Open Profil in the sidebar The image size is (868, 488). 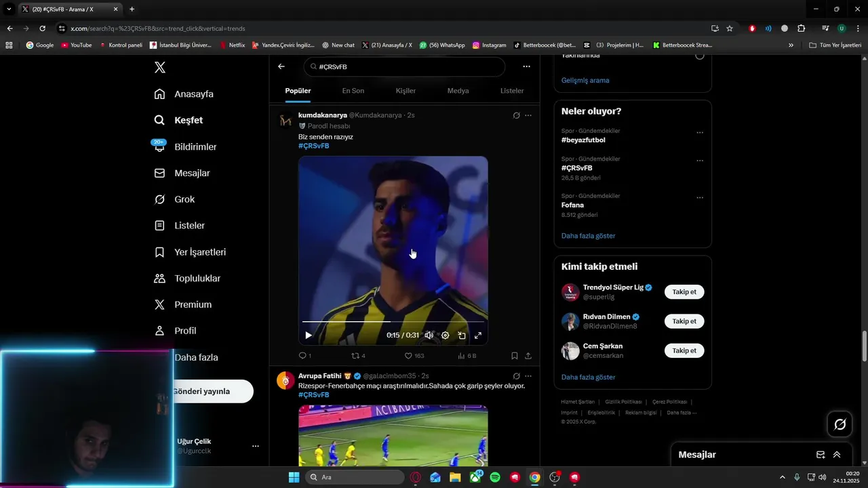click(x=175, y=331)
